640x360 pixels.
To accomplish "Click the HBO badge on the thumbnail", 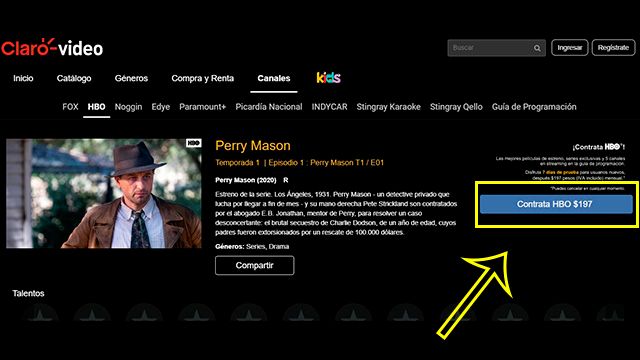I will [x=193, y=143].
